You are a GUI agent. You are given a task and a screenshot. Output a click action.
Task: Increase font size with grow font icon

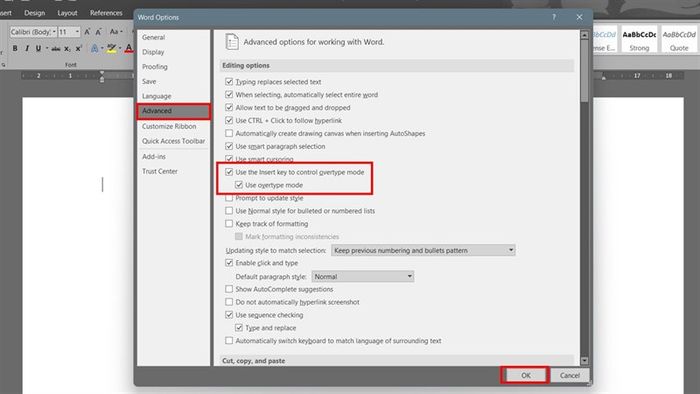coord(87,32)
